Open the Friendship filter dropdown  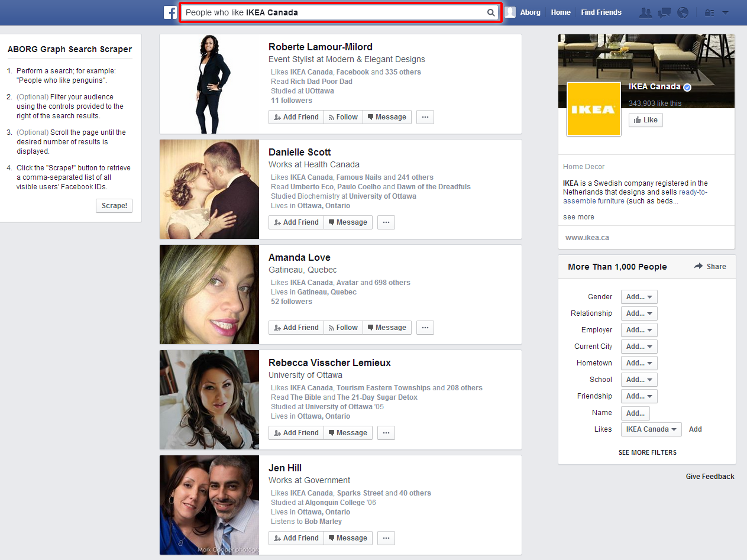pyautogui.click(x=639, y=396)
